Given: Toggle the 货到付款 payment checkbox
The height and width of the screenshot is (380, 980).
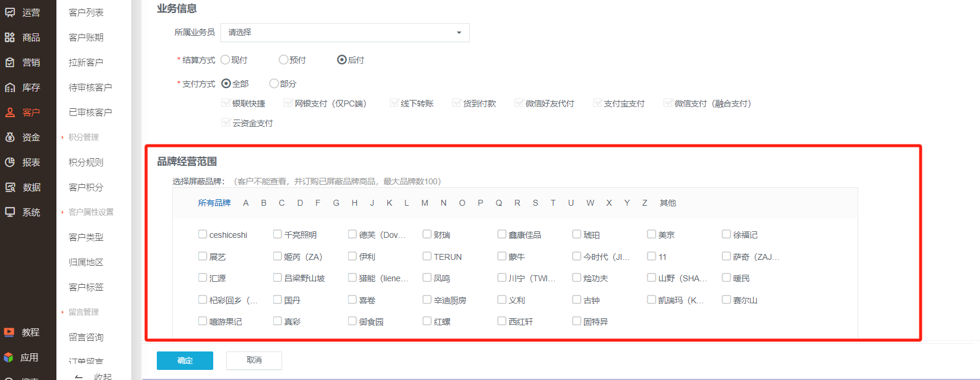Looking at the screenshot, I should 456,103.
